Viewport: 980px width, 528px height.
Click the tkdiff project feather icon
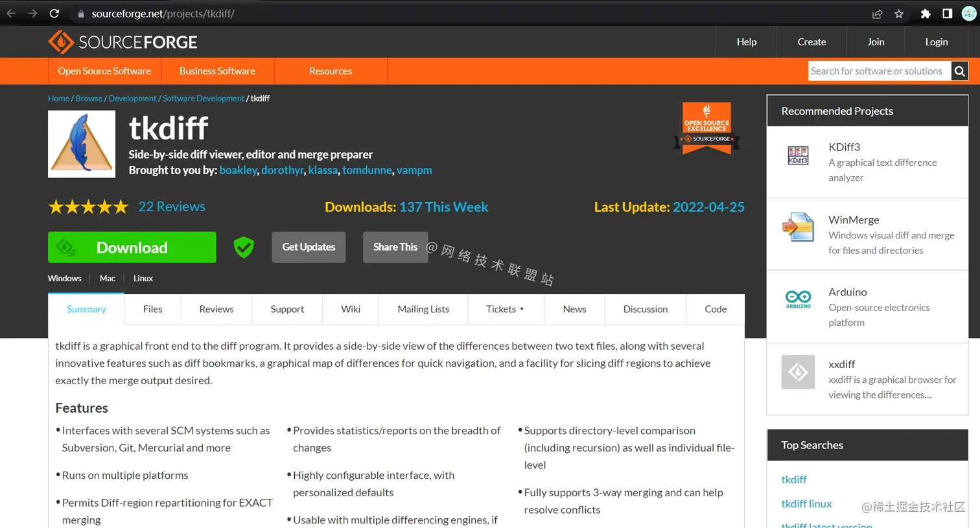pyautogui.click(x=82, y=144)
